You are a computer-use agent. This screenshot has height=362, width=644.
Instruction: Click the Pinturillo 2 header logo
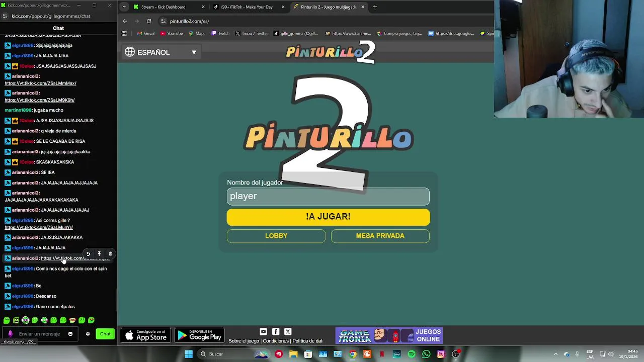pos(331,52)
